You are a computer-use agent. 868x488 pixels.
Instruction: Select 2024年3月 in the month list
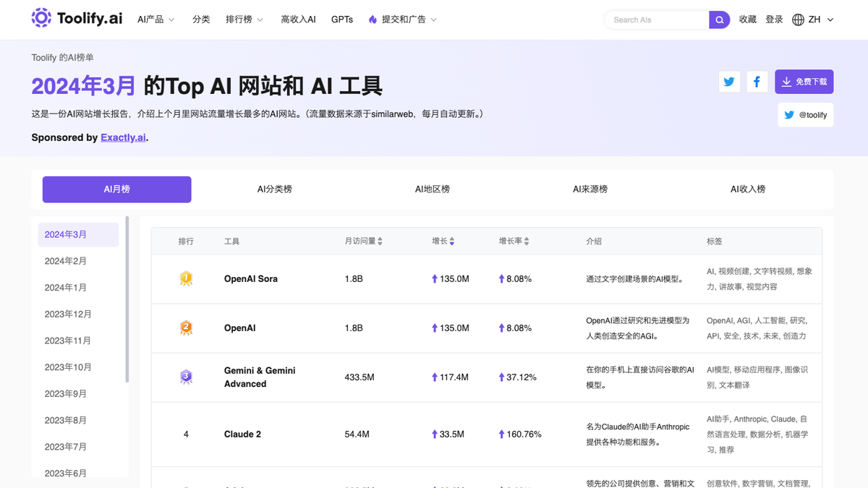[x=78, y=235]
